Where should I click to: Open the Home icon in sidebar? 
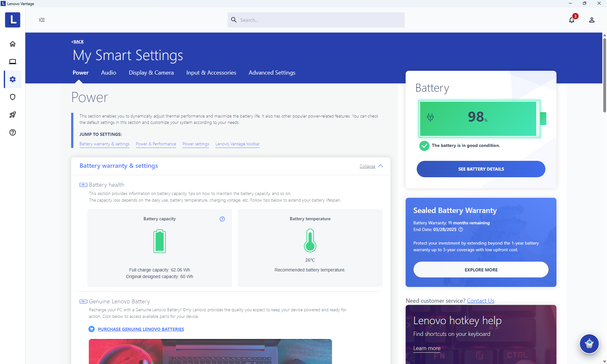pyautogui.click(x=13, y=44)
